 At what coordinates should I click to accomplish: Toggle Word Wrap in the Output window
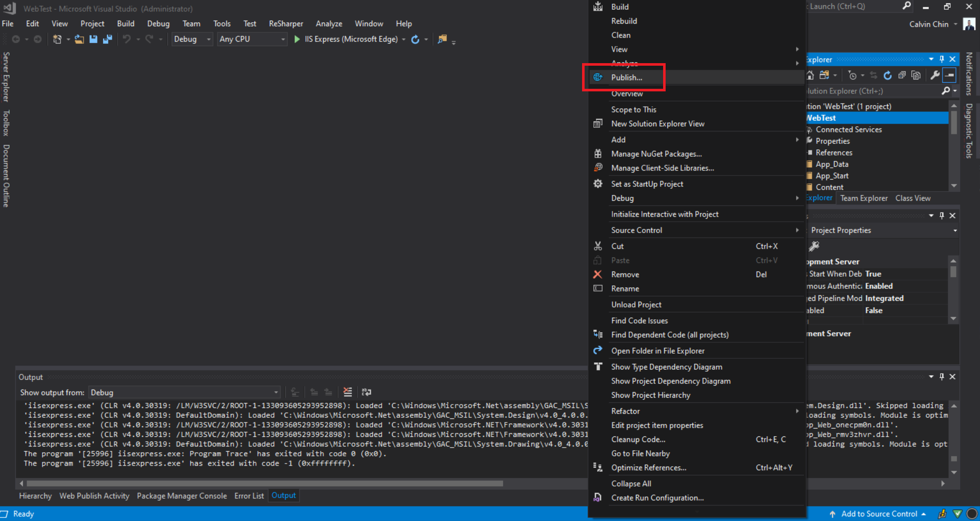(x=366, y=392)
